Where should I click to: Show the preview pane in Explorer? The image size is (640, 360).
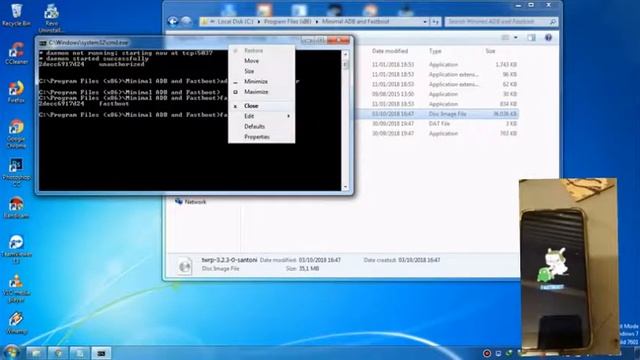531,38
